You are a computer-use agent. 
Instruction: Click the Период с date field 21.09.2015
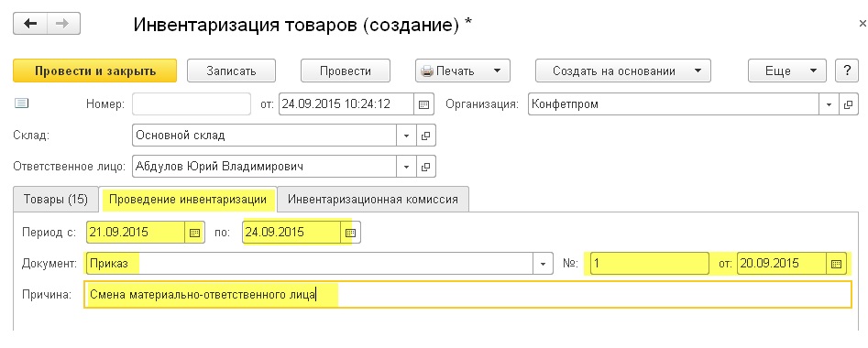point(137,233)
